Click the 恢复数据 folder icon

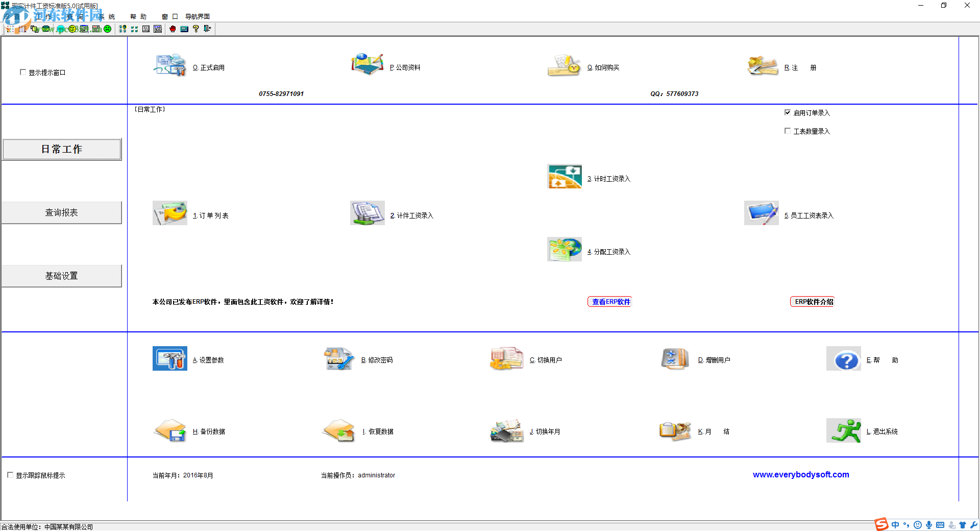tap(338, 430)
